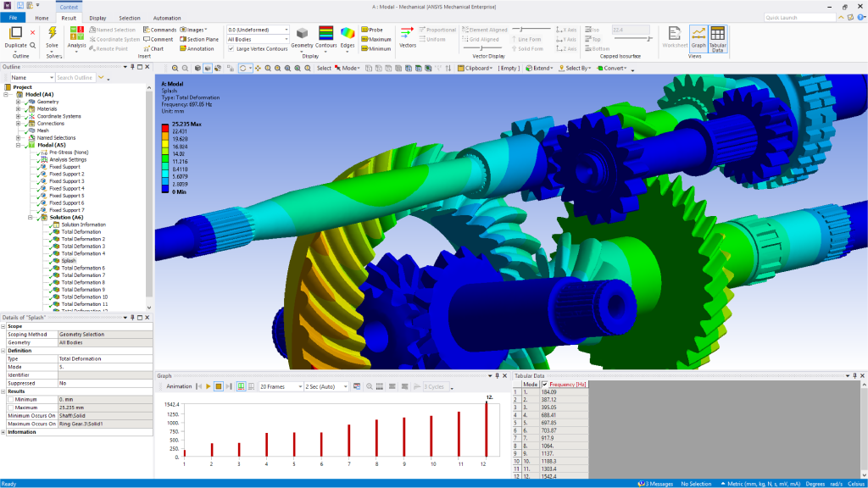Toggle the Frequency [Hz] column checkbox

pos(544,385)
